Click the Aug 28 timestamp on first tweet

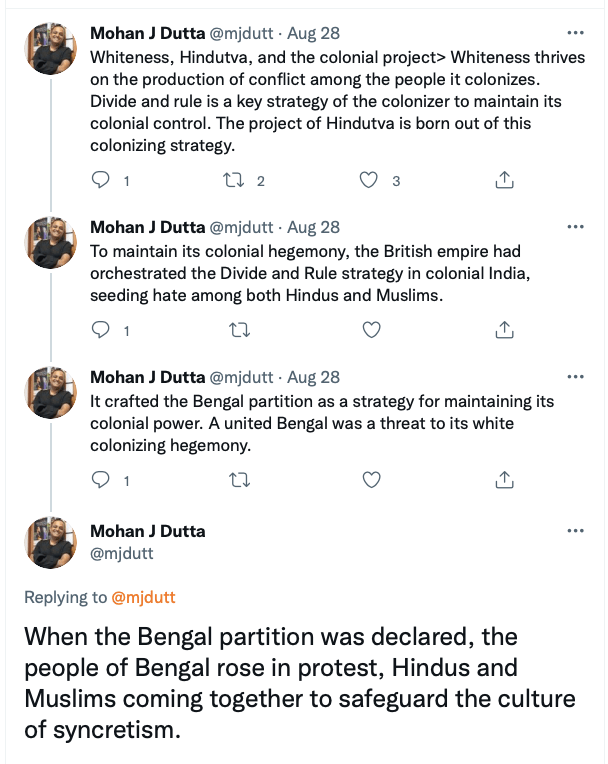(x=313, y=33)
